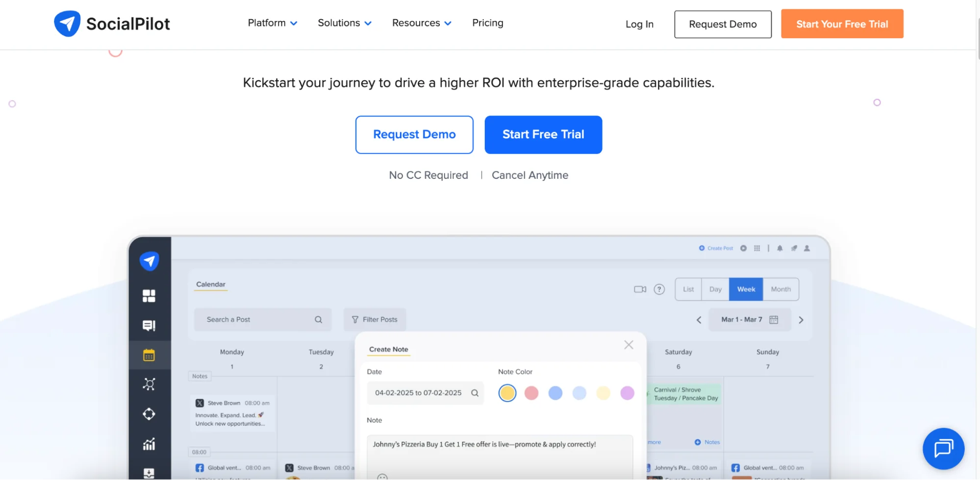
Task: Click the paper-plane logo in the app sidebar
Action: coord(150,261)
